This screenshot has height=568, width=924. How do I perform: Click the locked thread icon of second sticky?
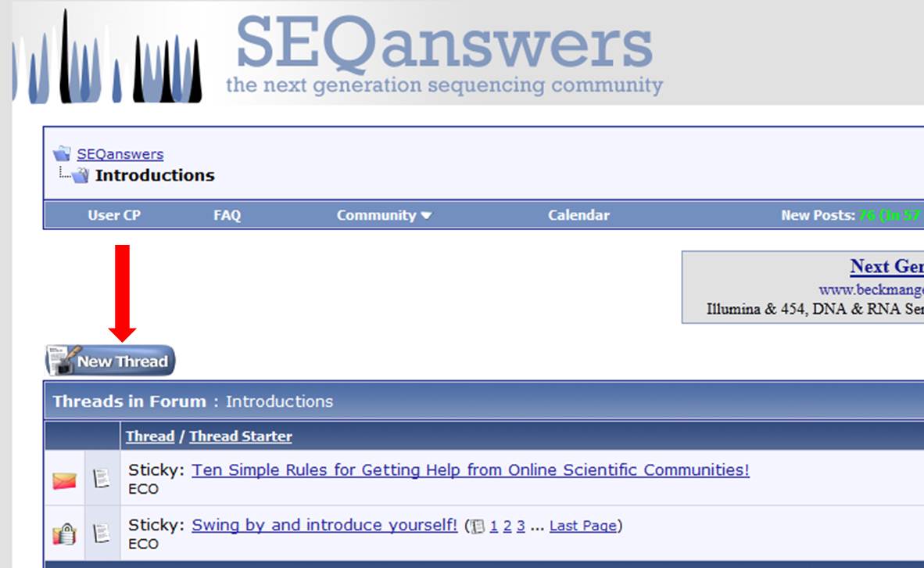(64, 534)
